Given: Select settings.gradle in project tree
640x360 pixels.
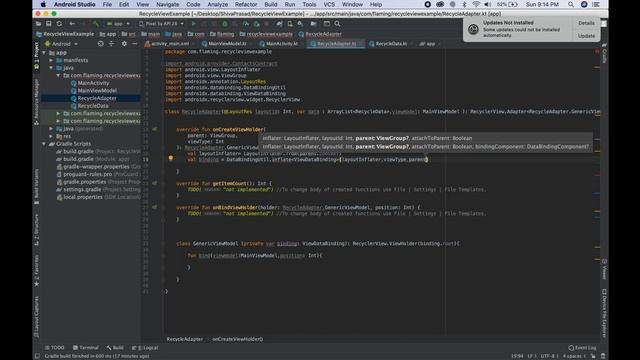Looking at the screenshot, I should pos(82,189).
